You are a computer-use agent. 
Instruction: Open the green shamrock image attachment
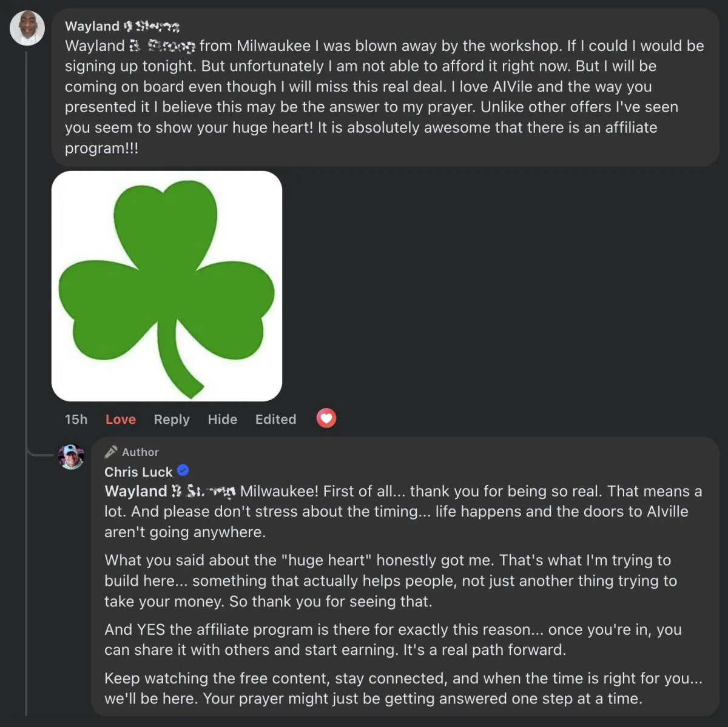coord(167,286)
